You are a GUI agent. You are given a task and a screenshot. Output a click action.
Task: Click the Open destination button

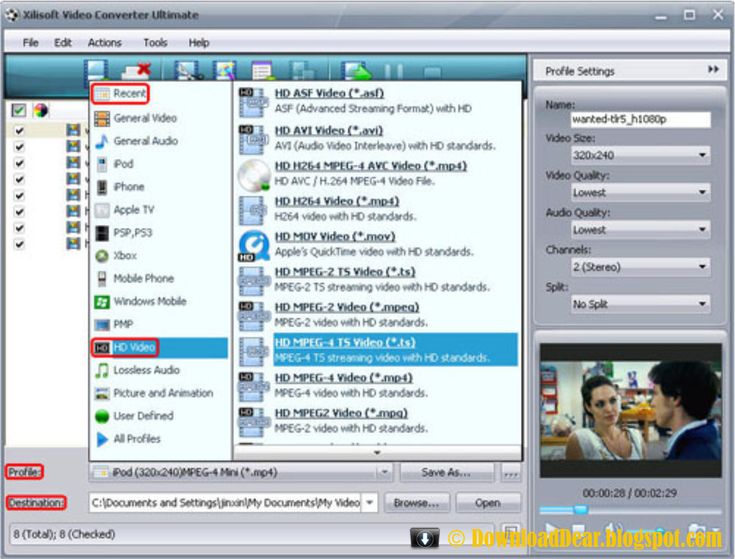(488, 503)
